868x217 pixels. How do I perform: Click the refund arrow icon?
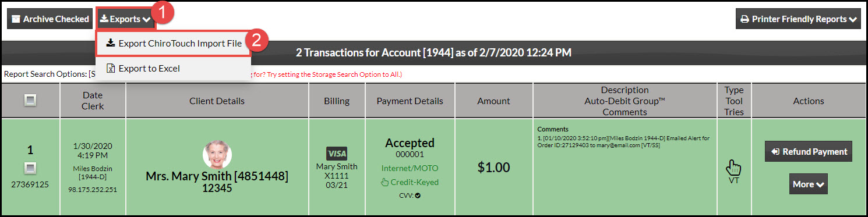[775, 152]
